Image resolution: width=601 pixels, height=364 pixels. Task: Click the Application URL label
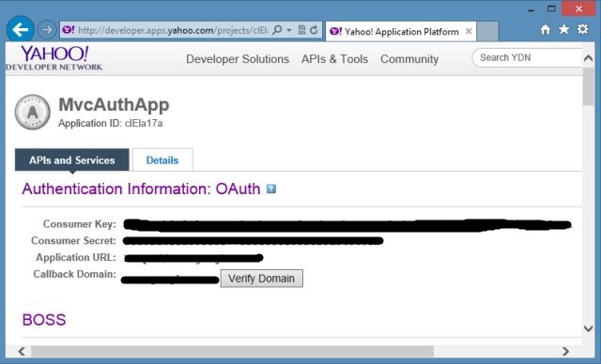click(x=76, y=258)
